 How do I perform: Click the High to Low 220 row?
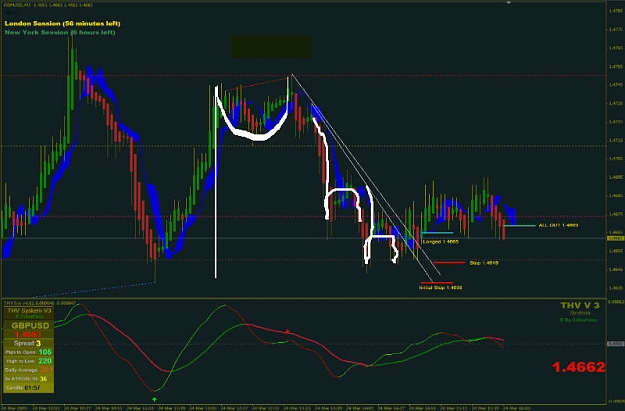pyautogui.click(x=28, y=361)
